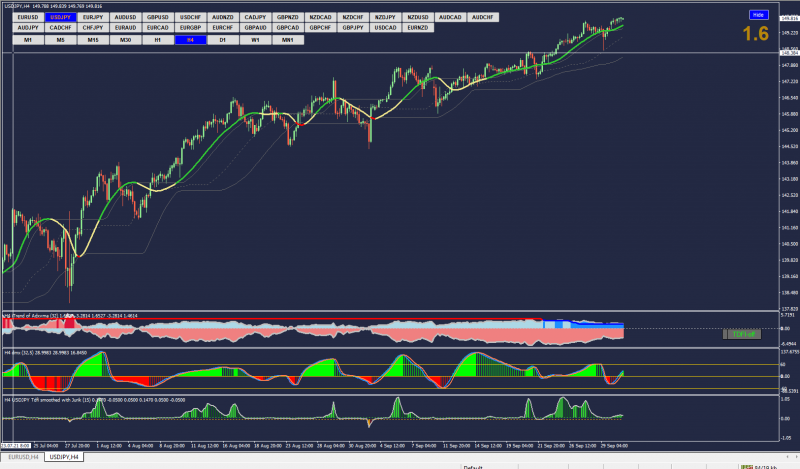
Task: Select the USDJPY,H4 chart tab
Action: tap(64, 457)
